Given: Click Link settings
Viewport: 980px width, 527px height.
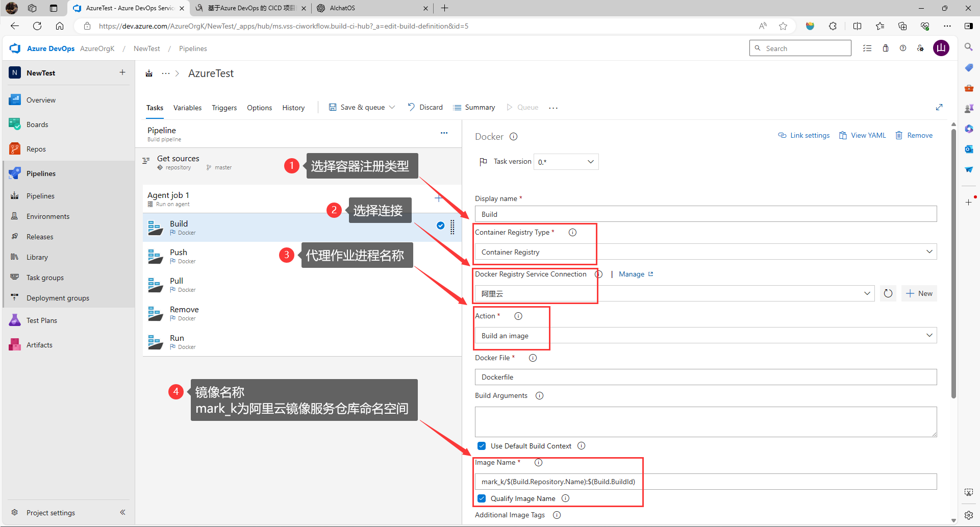Looking at the screenshot, I should click(803, 135).
